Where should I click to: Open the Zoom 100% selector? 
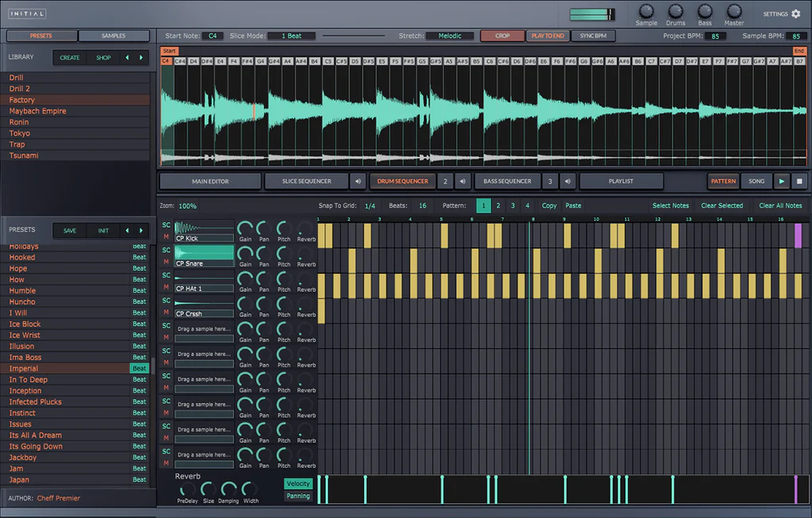tap(187, 206)
